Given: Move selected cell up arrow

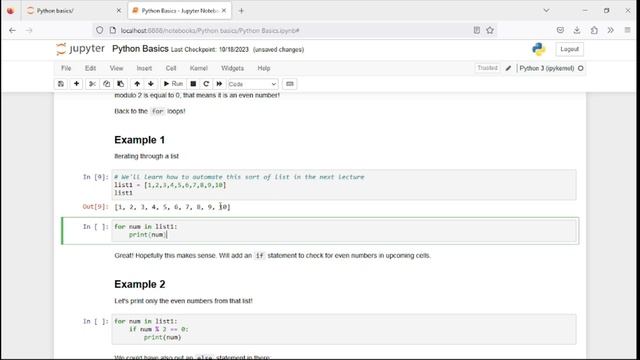Looking at the screenshot, I should point(137,84).
